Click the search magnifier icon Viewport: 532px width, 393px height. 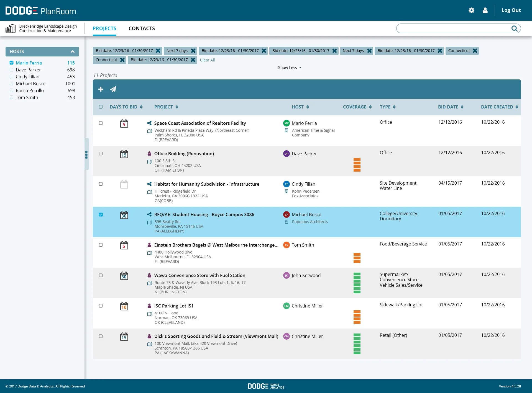click(514, 29)
